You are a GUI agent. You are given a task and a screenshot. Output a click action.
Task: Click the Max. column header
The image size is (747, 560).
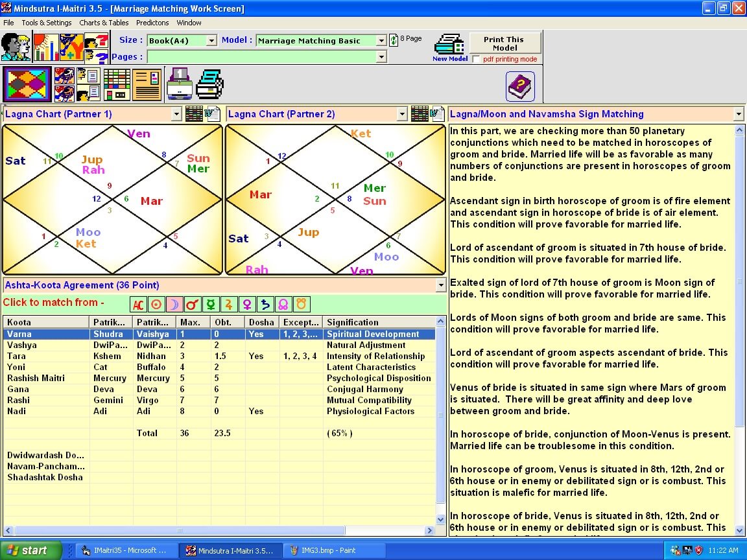click(x=193, y=322)
